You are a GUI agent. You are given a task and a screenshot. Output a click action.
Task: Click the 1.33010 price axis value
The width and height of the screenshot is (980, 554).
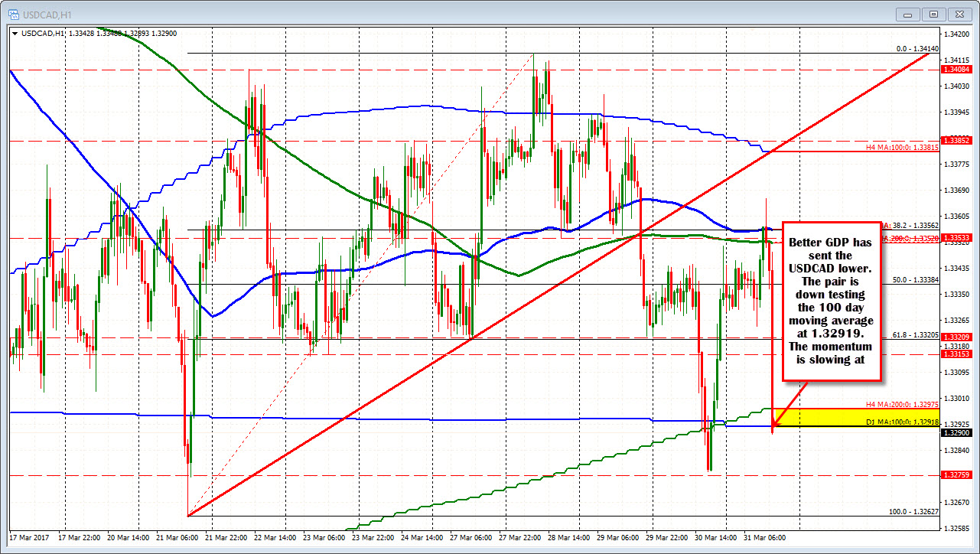pyautogui.click(x=958, y=399)
